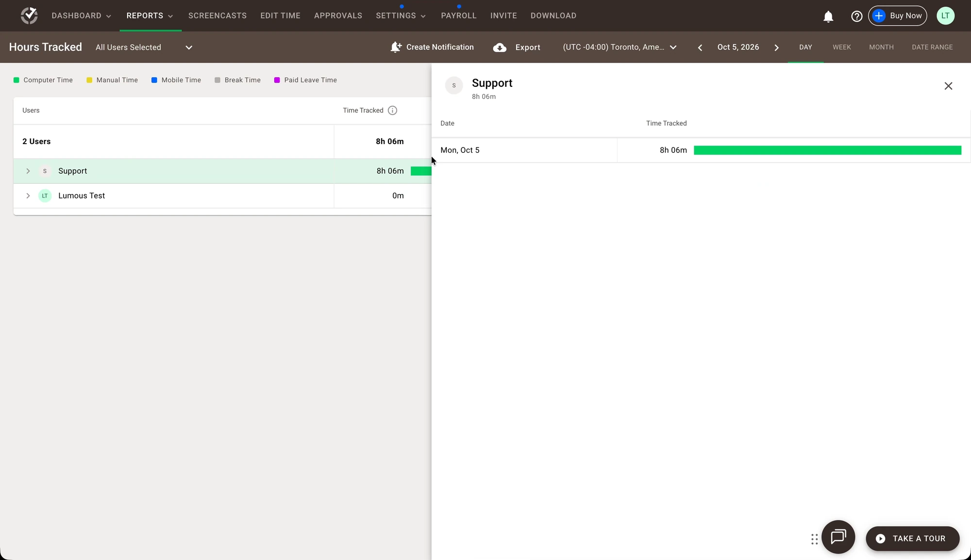971x560 pixels.
Task: Click the drag handle dots beside chat
Action: 814,539
